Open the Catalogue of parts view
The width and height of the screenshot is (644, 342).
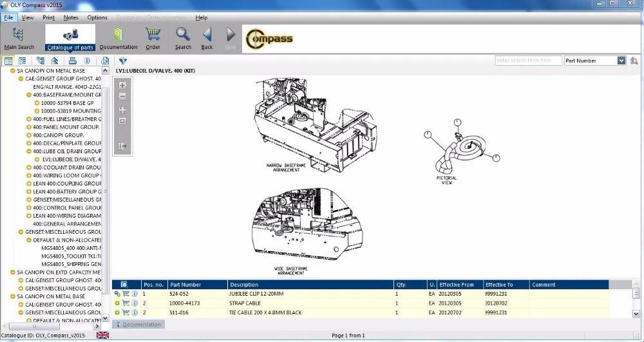click(70, 38)
